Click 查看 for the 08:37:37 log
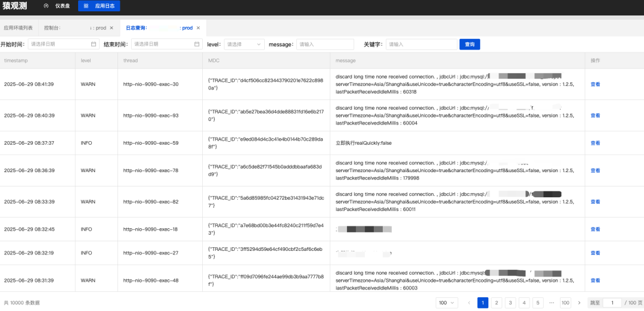The height and width of the screenshot is (311, 644). click(595, 143)
